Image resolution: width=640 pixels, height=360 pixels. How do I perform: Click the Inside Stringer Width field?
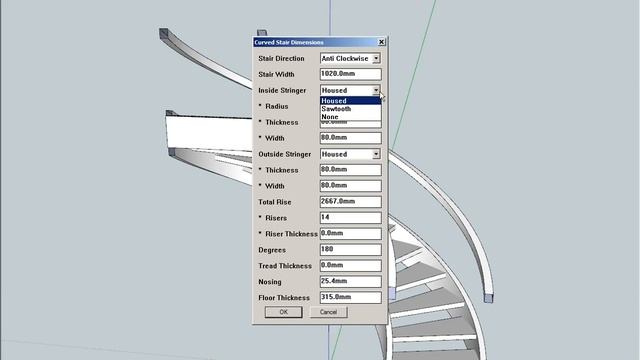[351, 138]
